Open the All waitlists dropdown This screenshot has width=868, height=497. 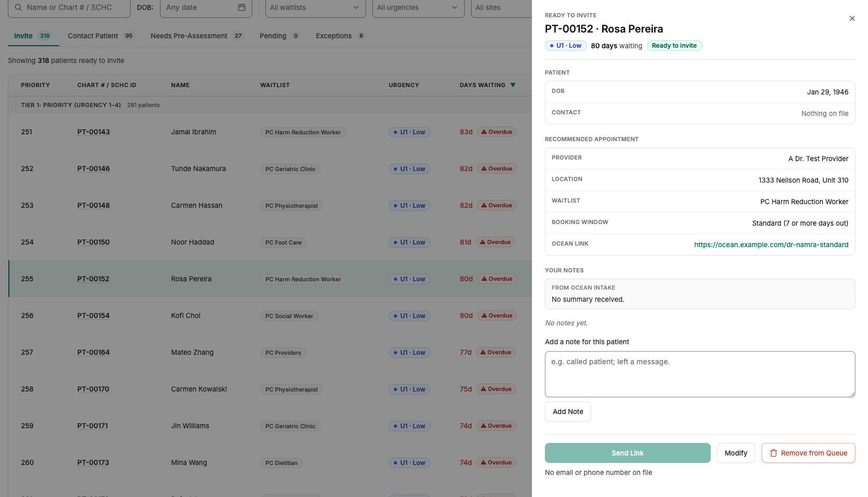tap(315, 8)
